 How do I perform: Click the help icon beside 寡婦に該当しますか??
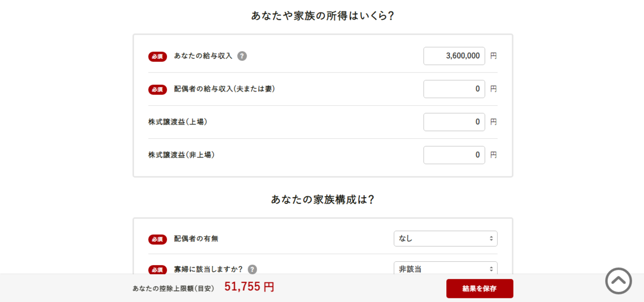click(x=252, y=269)
